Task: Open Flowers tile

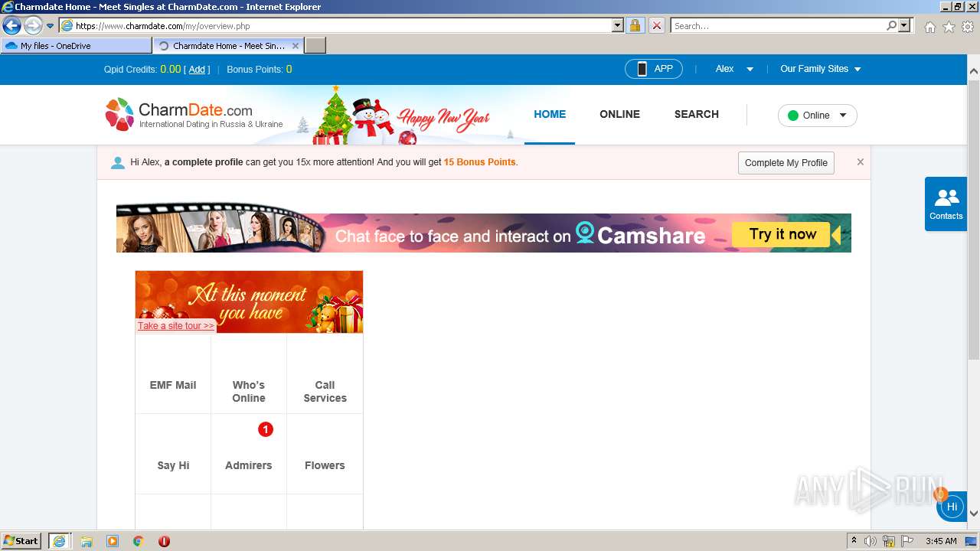Action: pos(325,454)
